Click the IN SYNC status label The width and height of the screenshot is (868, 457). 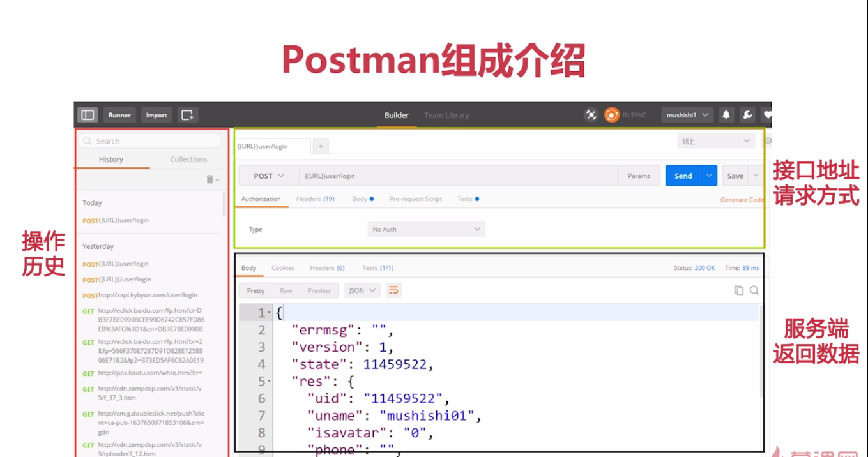point(634,115)
